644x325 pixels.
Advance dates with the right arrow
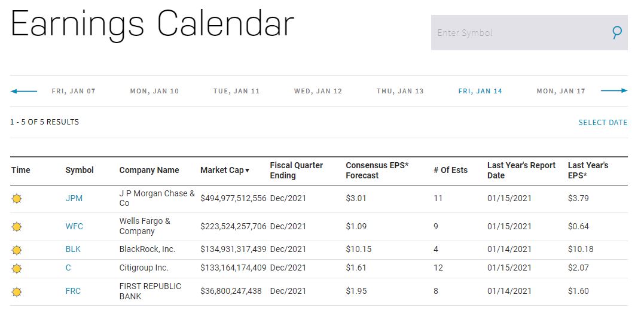click(x=614, y=91)
